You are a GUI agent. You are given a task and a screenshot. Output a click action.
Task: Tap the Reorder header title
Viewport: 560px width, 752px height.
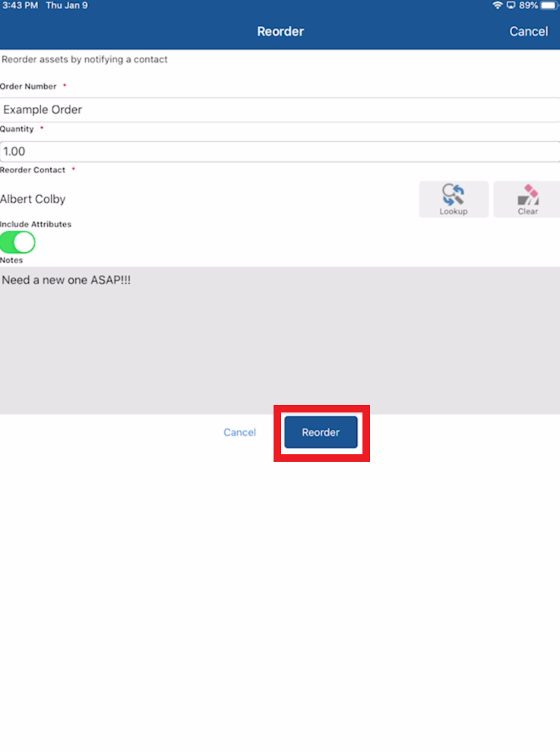280,32
